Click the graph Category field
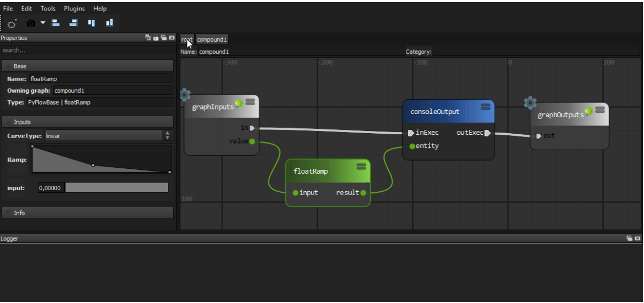This screenshot has height=303, width=644. click(x=536, y=52)
